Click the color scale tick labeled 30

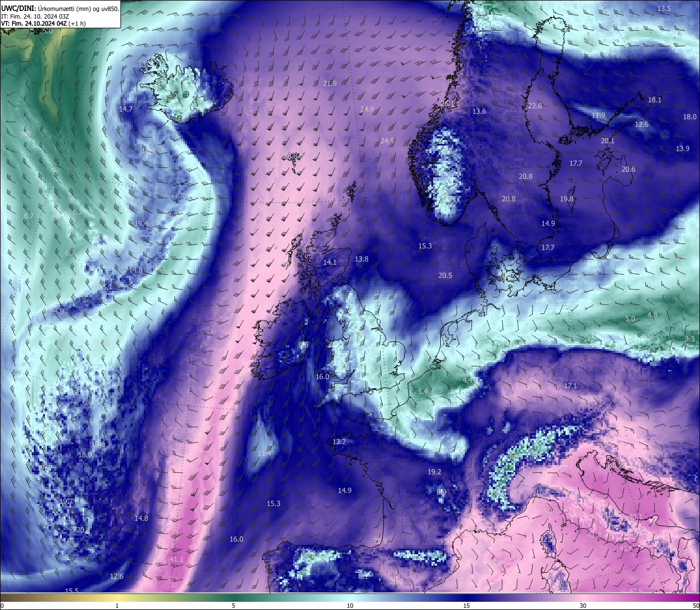click(583, 606)
